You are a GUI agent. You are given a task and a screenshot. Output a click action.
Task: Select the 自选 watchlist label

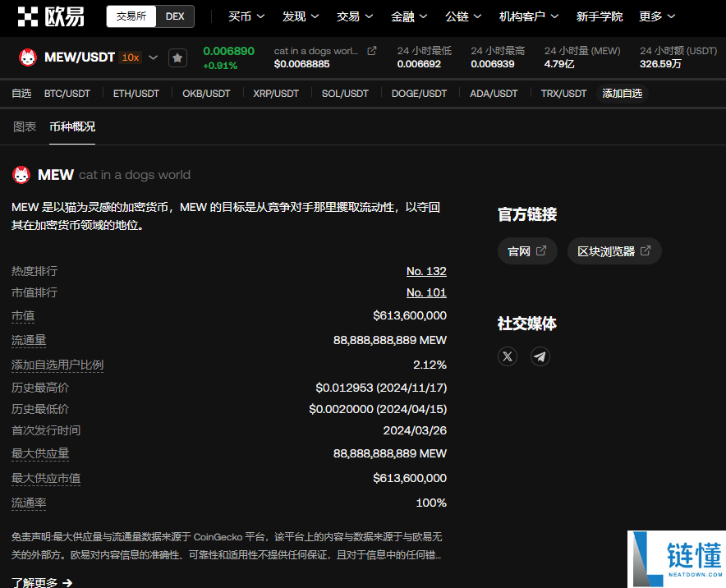click(21, 94)
